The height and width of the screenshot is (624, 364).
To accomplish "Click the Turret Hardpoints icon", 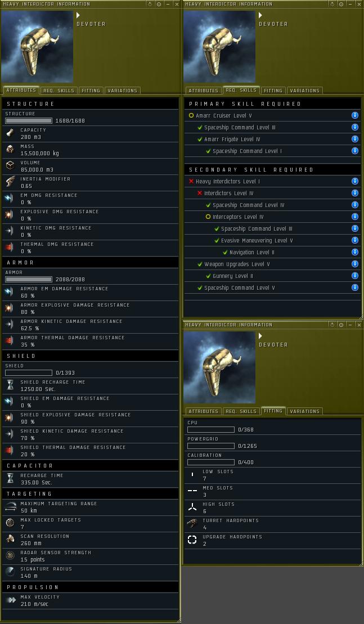I will click(x=192, y=524).
